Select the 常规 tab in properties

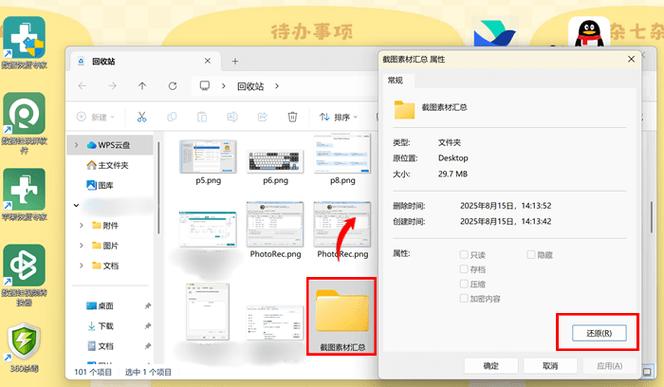(x=396, y=80)
